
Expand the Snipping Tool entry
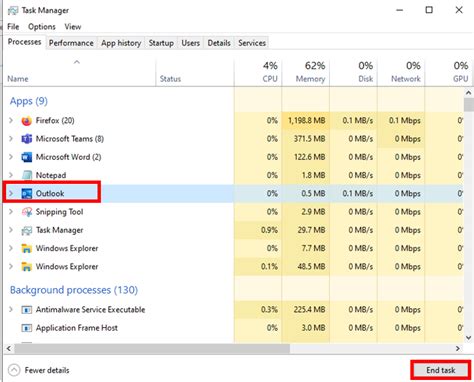click(x=11, y=212)
